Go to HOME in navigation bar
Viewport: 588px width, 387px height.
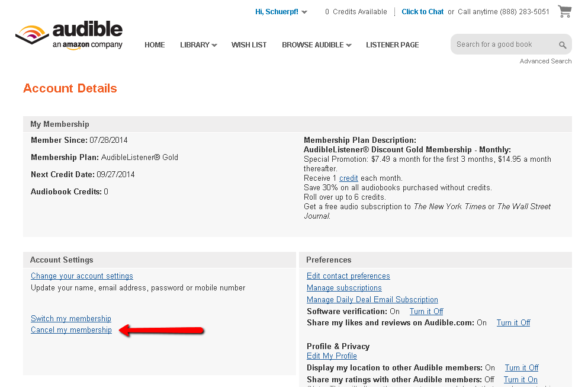[x=155, y=44]
